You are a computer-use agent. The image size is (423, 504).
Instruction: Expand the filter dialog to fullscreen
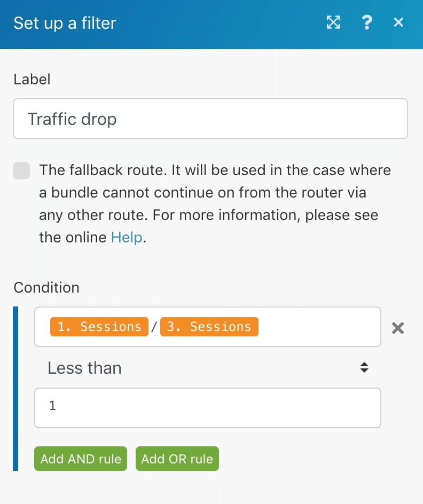(x=333, y=22)
